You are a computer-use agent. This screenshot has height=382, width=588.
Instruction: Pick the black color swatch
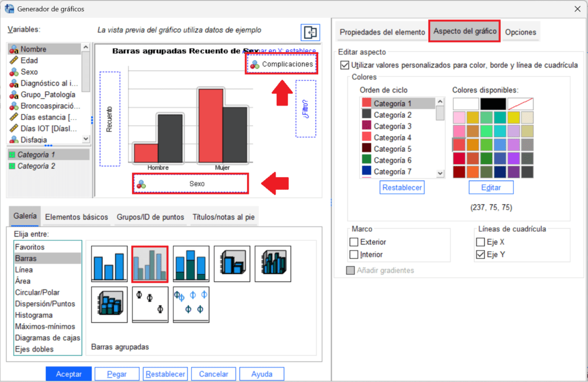click(493, 104)
